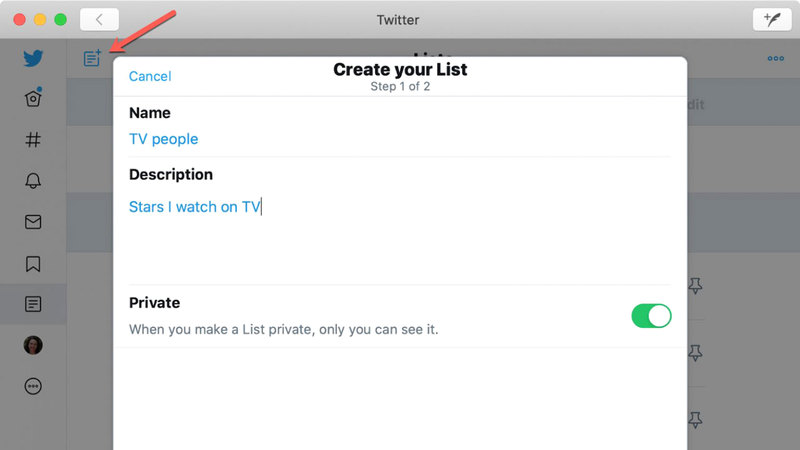Click the compose tweet button
Image resolution: width=800 pixels, height=450 pixels.
[770, 19]
